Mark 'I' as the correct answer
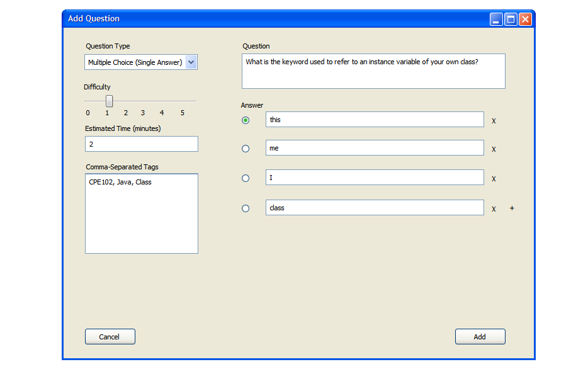The width and height of the screenshot is (588, 374). [246, 178]
